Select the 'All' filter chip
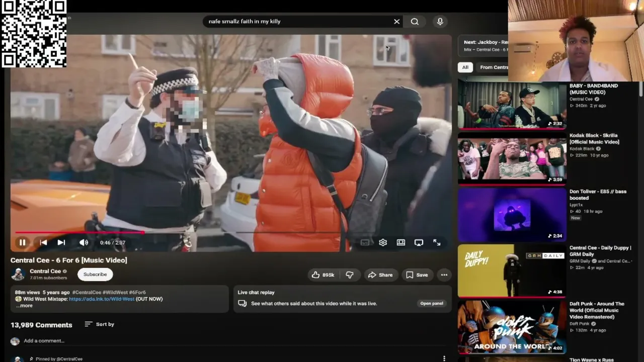644x362 pixels. 465,67
